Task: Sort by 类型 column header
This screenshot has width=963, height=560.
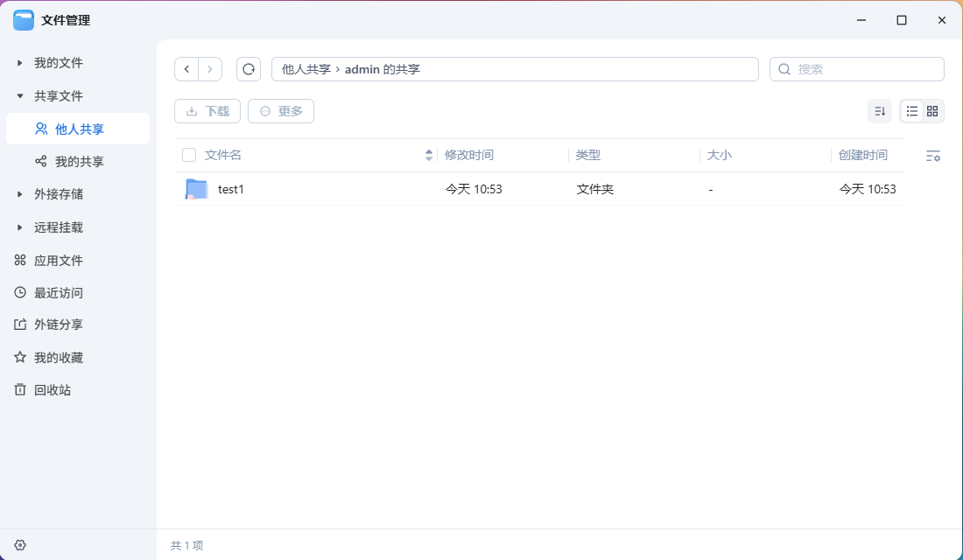Action: 587,156
